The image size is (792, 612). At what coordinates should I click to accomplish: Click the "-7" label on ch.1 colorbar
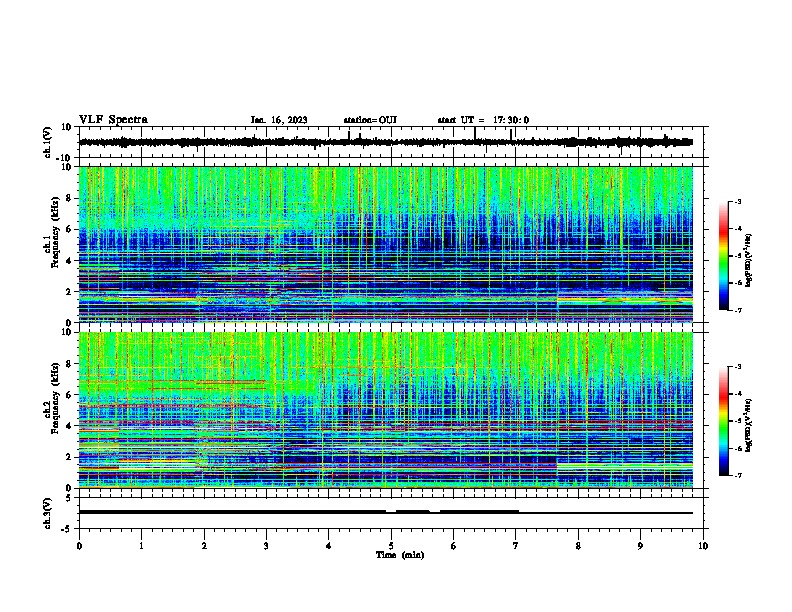point(738,310)
